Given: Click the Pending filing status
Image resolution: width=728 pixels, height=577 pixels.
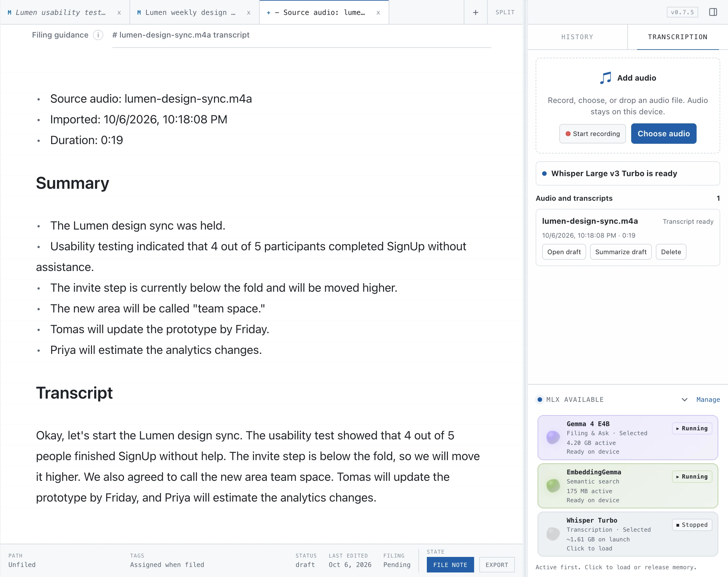Looking at the screenshot, I should click(x=397, y=565).
